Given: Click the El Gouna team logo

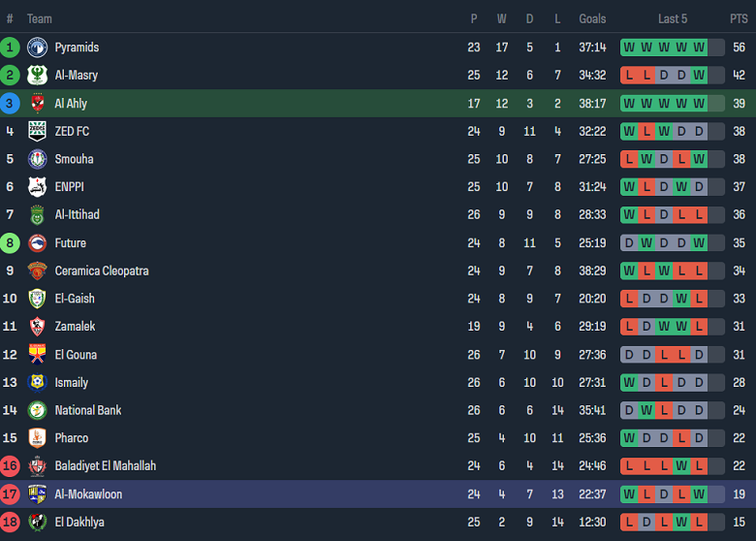Looking at the screenshot, I should (37, 355).
